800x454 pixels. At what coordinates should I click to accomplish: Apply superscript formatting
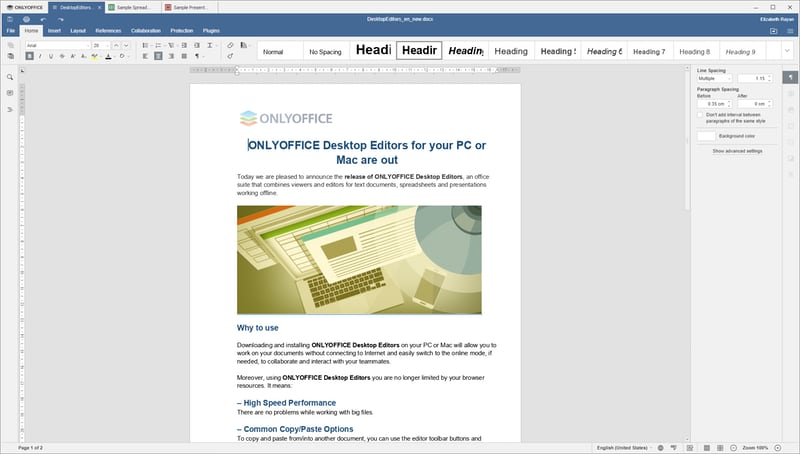coord(73,56)
